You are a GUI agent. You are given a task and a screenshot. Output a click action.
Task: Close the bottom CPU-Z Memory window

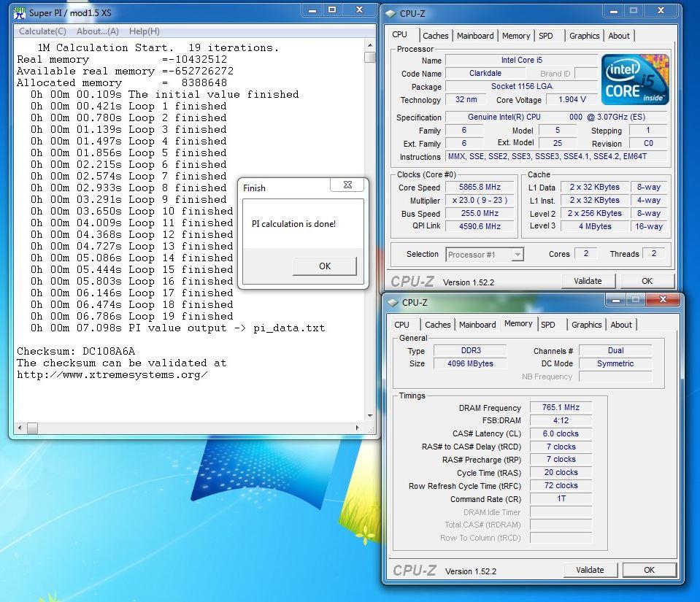[663, 299]
